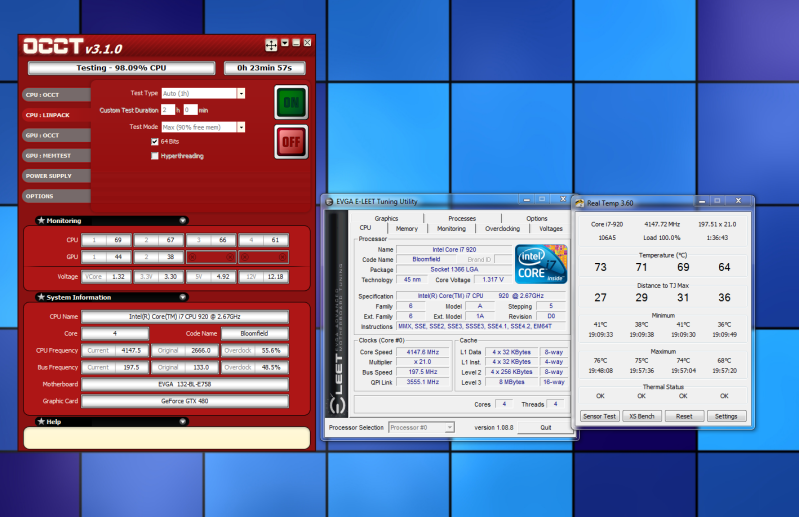Open the Processor Selection combo box
Viewport: 799px width, 517px height.
pos(421,427)
